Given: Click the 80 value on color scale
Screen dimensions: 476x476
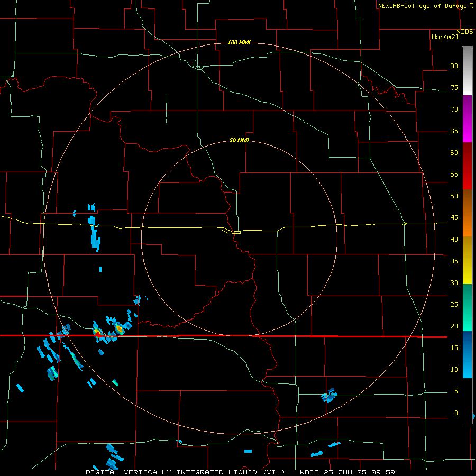Looking at the screenshot, I should point(454,66).
